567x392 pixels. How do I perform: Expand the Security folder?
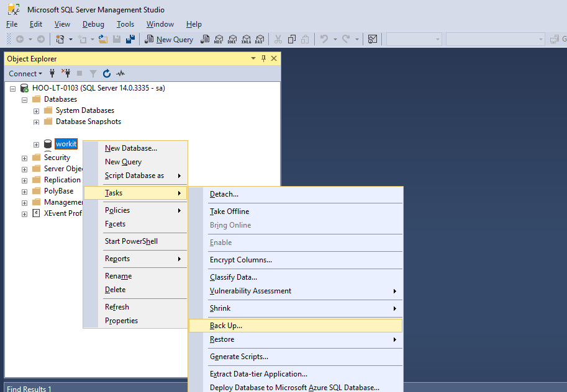pos(25,158)
